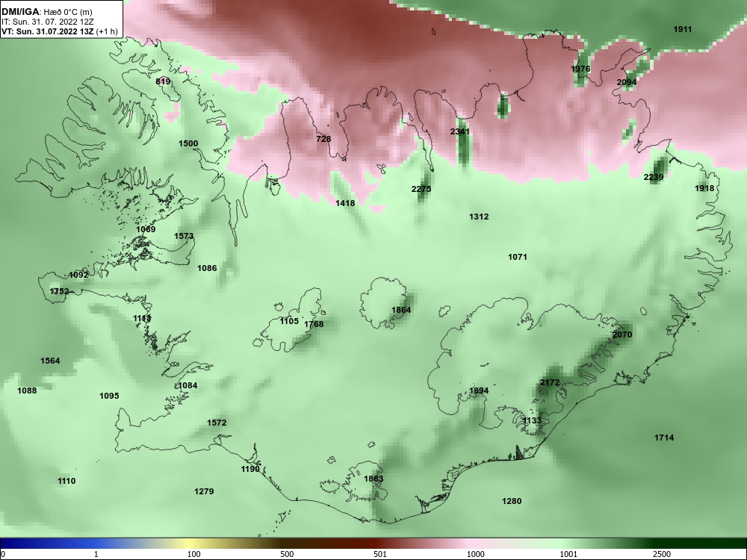Click the 1418 map label
Image resolution: width=747 pixels, height=560 pixels.
tap(345, 203)
